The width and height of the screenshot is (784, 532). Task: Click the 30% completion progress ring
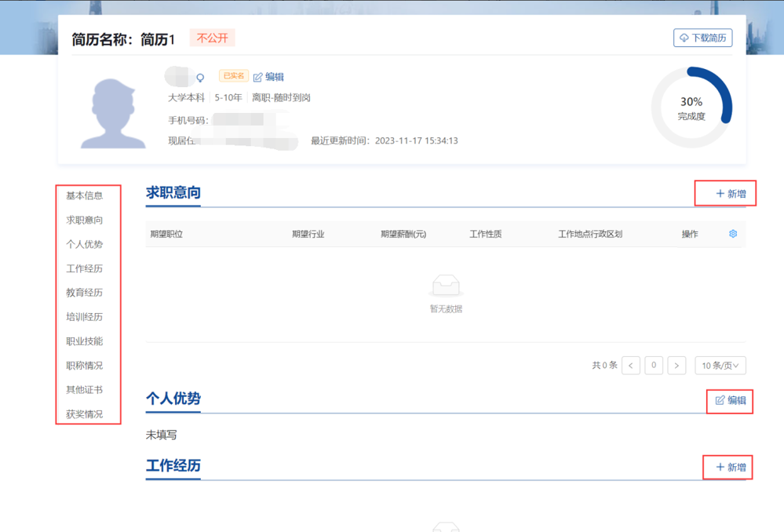click(x=691, y=107)
